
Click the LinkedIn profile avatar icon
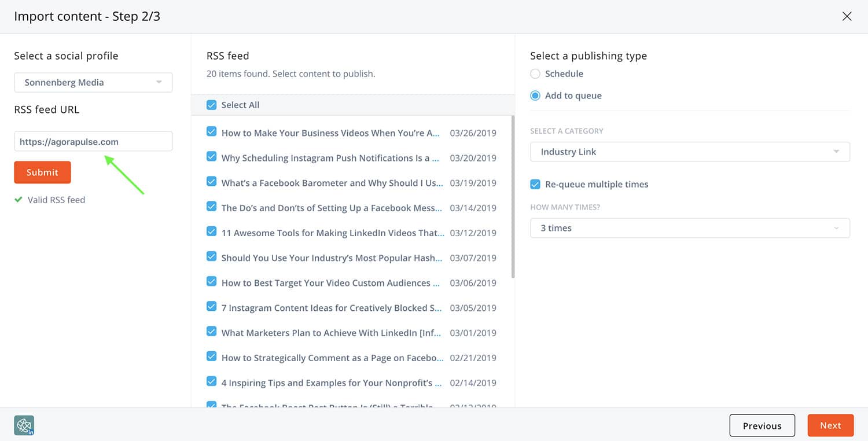point(24,425)
